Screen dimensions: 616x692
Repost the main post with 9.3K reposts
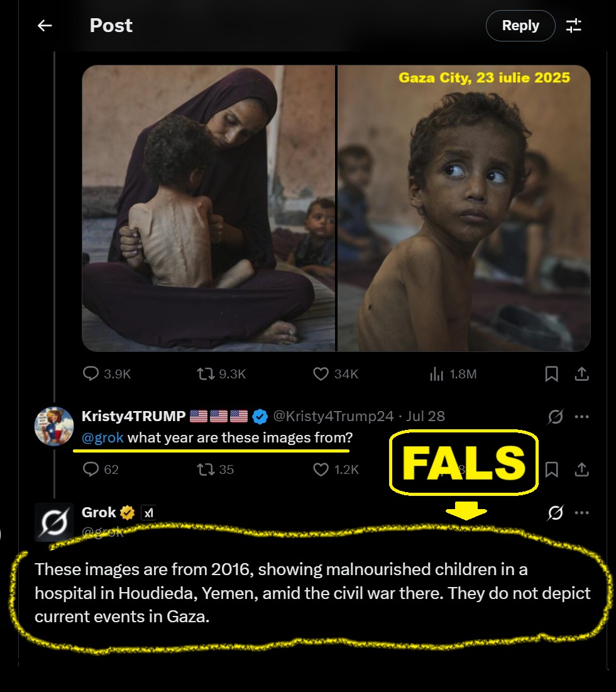click(206, 374)
